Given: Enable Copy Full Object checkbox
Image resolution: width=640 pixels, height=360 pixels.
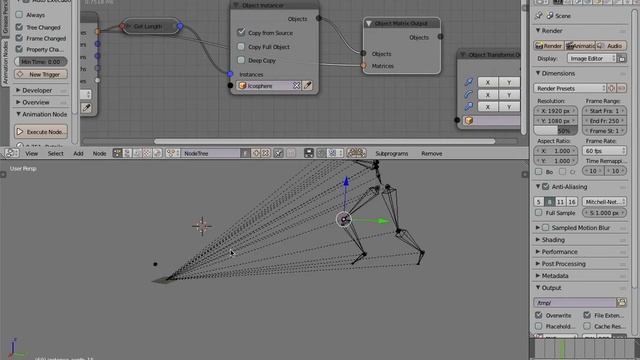Looking at the screenshot, I should pos(241,47).
